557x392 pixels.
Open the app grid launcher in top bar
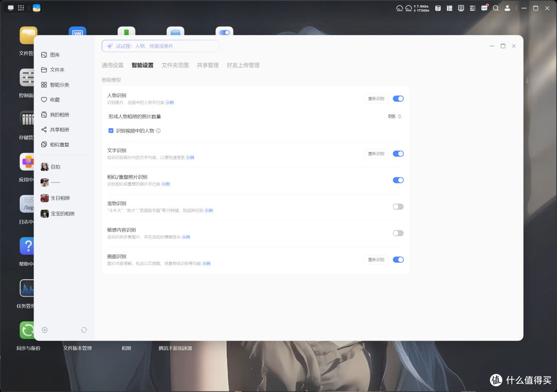(x=21, y=8)
